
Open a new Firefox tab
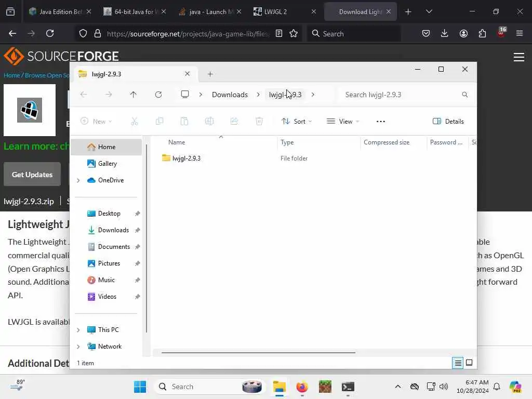[408, 12]
